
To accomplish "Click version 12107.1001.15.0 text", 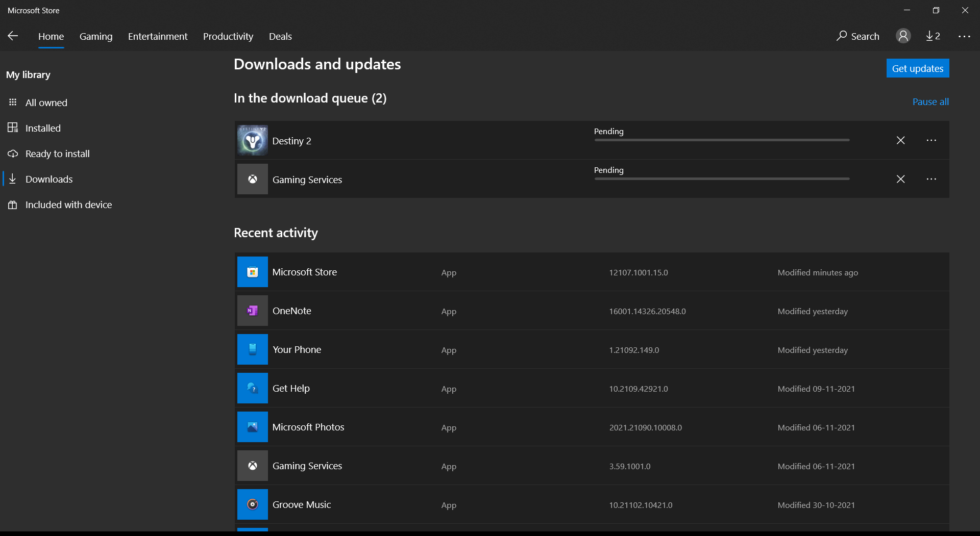I will 638,272.
